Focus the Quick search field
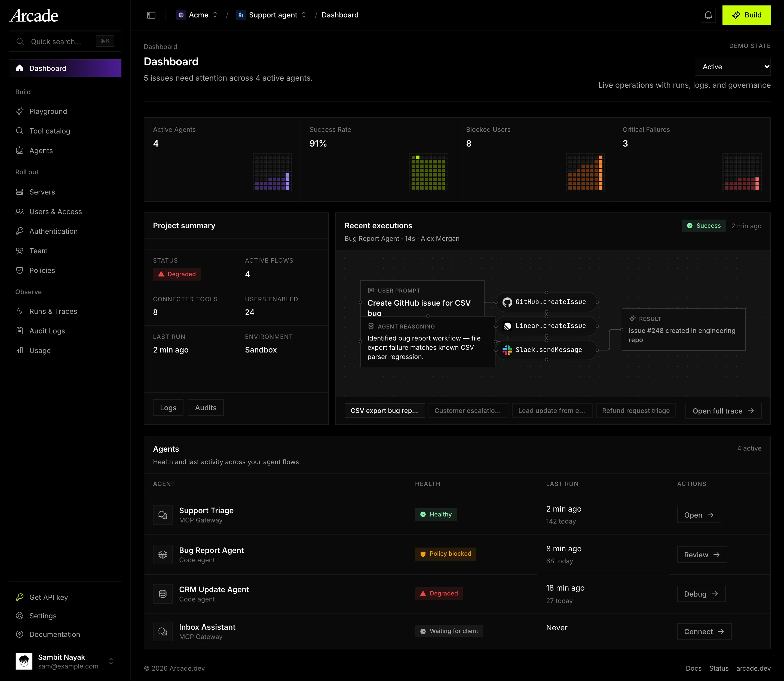This screenshot has width=784, height=681. pyautogui.click(x=65, y=41)
